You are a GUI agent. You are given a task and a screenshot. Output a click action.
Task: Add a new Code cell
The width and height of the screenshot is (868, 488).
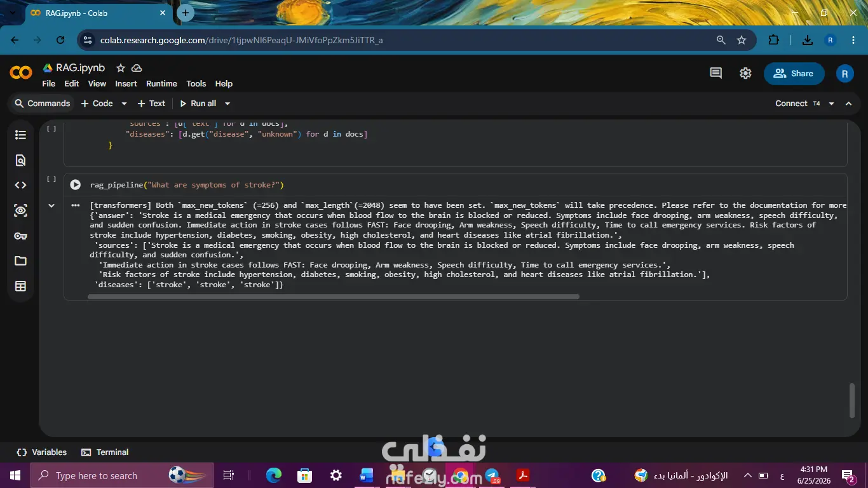(x=97, y=104)
